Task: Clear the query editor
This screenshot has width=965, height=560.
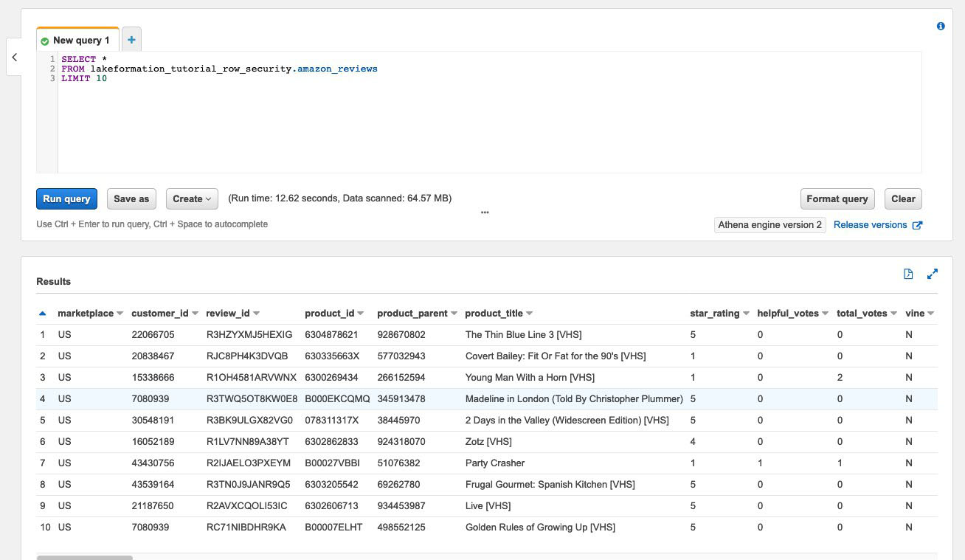Action: point(903,198)
